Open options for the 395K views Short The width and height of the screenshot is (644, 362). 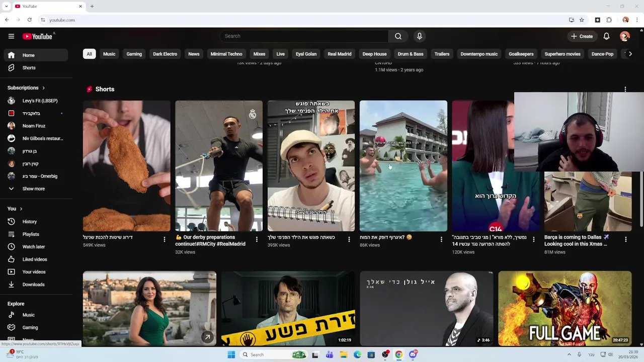(x=349, y=240)
